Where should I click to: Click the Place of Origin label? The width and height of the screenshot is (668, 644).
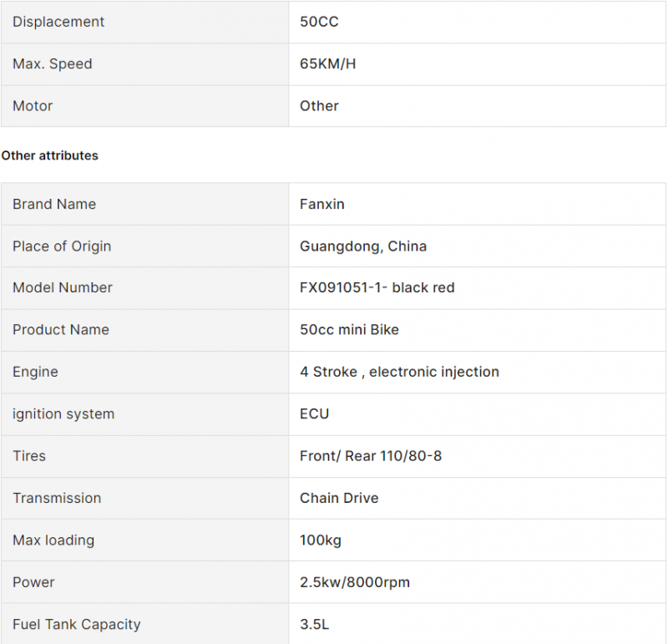(x=62, y=246)
